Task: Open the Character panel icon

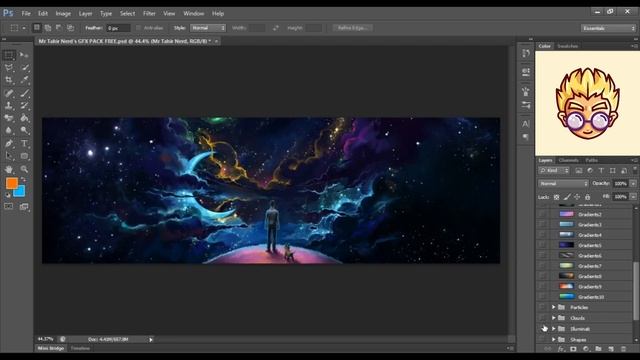Action: tap(526, 124)
